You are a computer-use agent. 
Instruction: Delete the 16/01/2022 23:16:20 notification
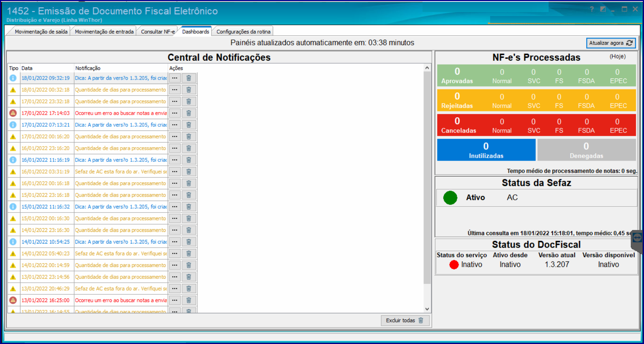189,148
